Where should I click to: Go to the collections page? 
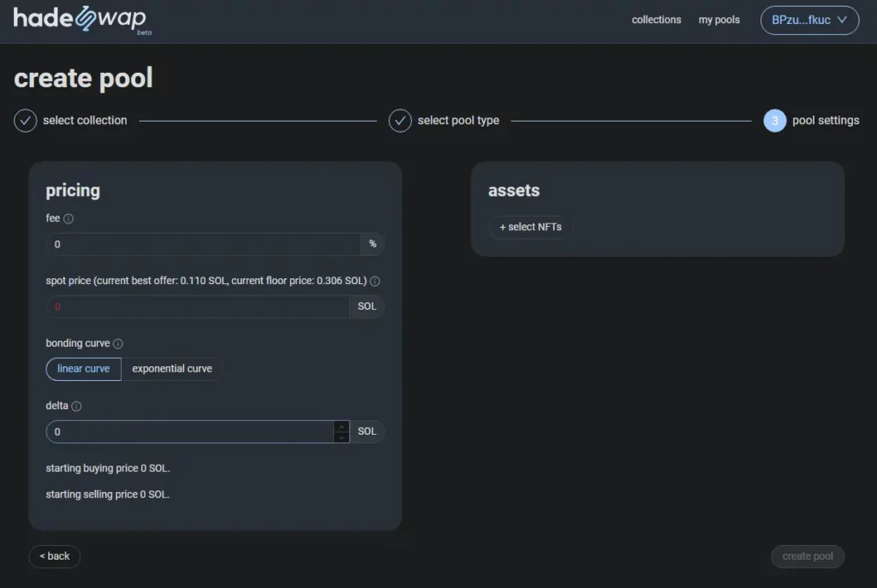656,20
